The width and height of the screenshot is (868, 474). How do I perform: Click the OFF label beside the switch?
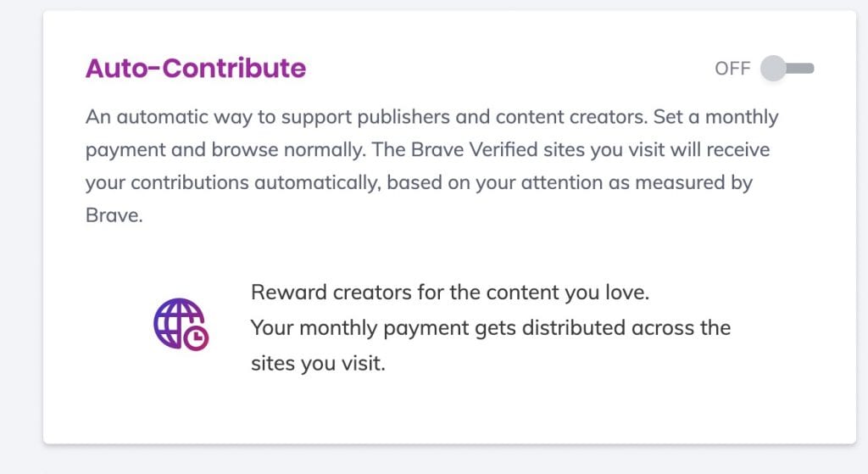(732, 69)
